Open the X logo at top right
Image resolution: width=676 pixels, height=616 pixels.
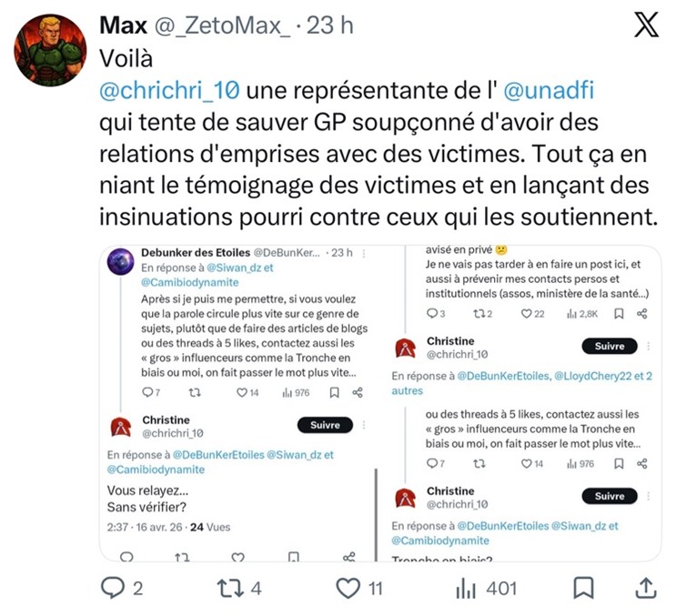(646, 25)
